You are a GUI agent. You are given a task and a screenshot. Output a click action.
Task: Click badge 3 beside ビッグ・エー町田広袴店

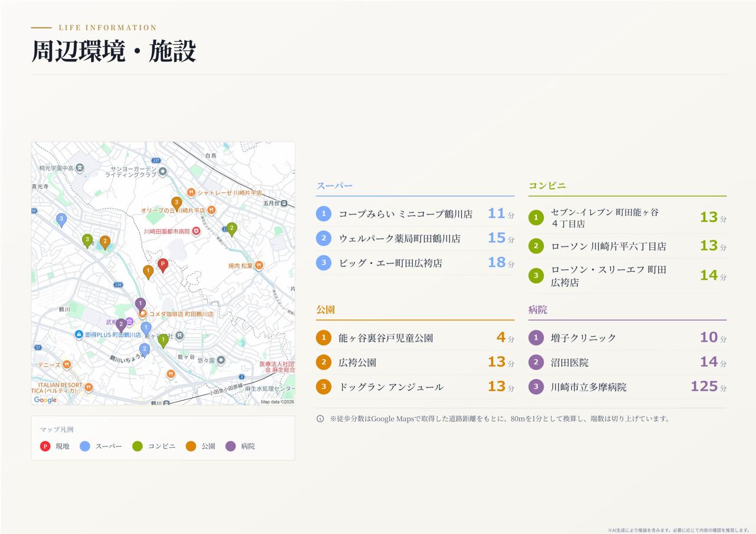click(x=324, y=263)
